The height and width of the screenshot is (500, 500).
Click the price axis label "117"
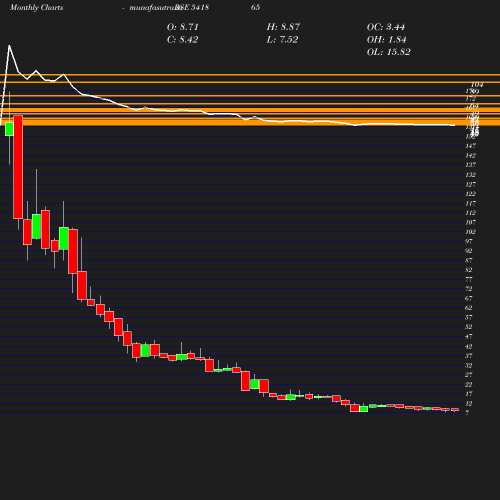click(x=470, y=203)
